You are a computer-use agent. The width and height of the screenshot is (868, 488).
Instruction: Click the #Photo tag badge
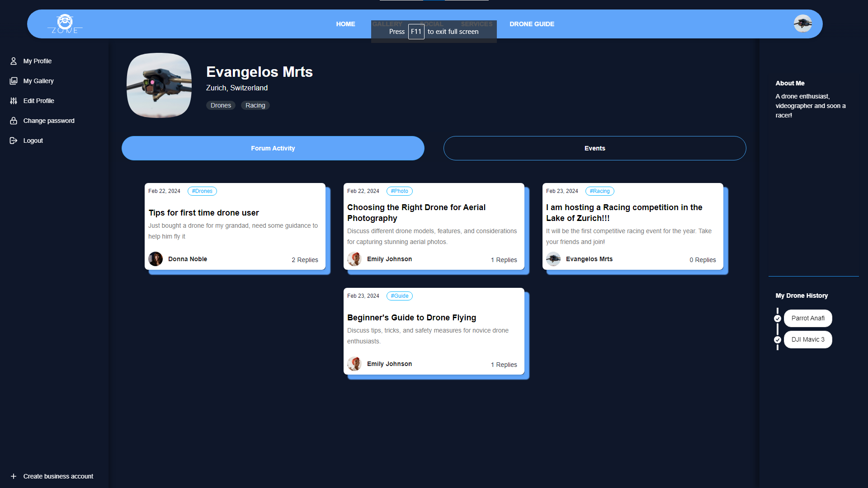[399, 191]
